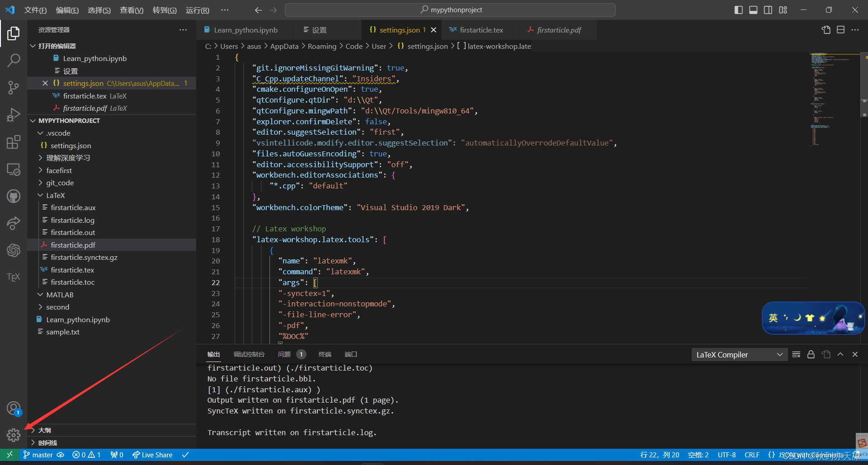Toggle the bottom panel visibility
868x465 pixels.
(x=753, y=10)
